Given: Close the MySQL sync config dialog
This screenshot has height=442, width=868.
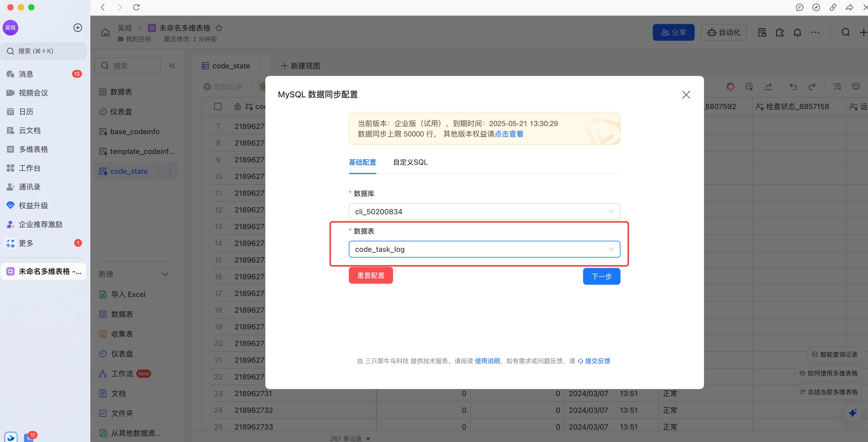Looking at the screenshot, I should tap(686, 95).
